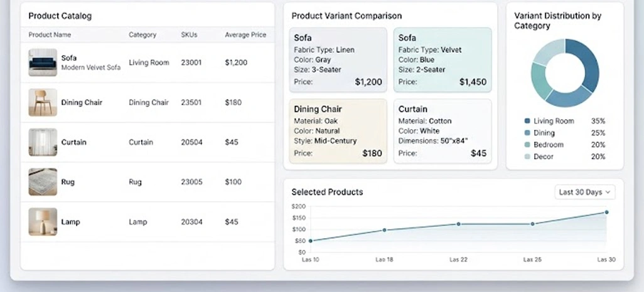Click the 'Product Variant Comparison' heading
Image resolution: width=644 pixels, height=292 pixels.
tap(346, 16)
